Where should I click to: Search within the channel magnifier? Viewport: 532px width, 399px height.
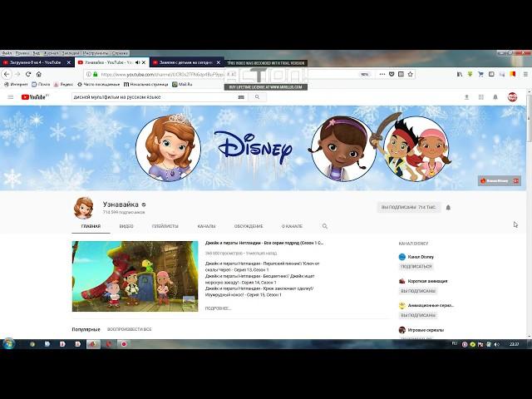pos(325,226)
